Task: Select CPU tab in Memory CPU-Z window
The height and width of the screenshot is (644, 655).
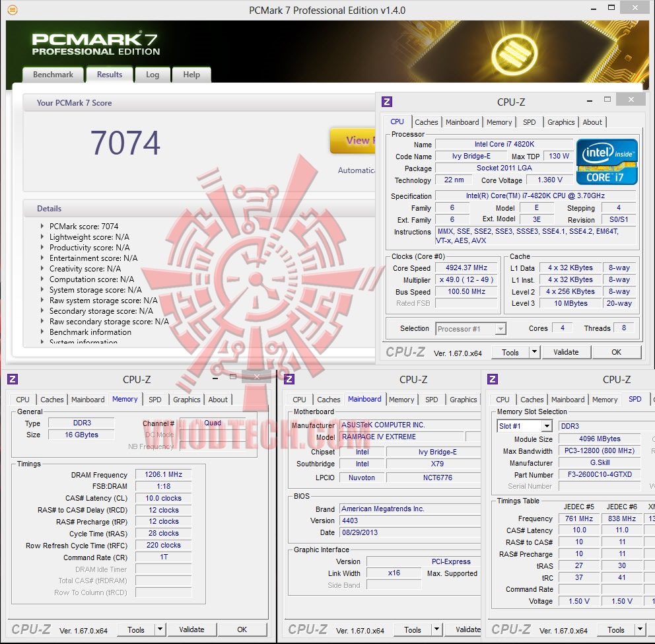Action: 22,400
